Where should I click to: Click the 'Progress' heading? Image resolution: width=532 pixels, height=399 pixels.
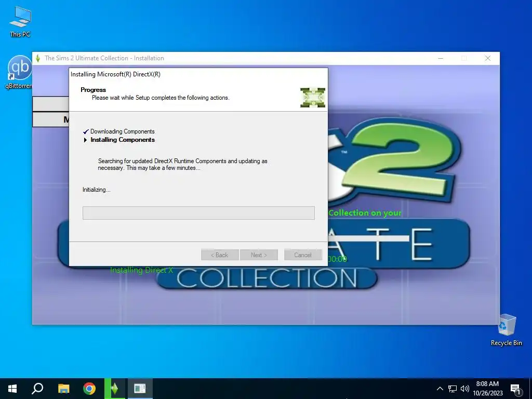(x=94, y=90)
